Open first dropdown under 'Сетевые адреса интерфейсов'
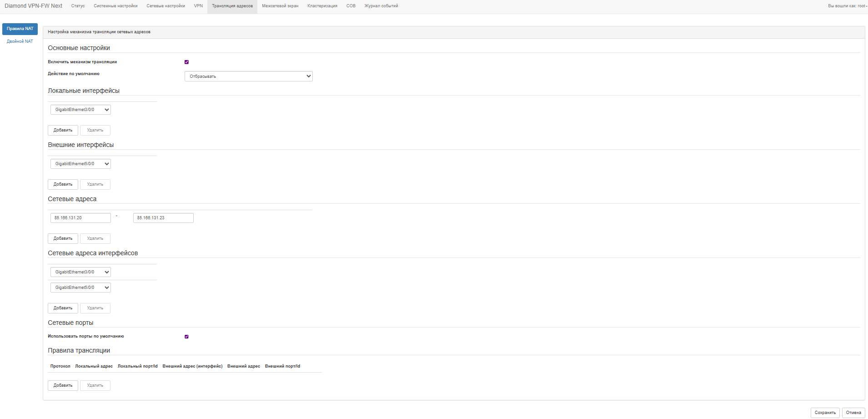The height and width of the screenshot is (419, 868). click(x=80, y=272)
